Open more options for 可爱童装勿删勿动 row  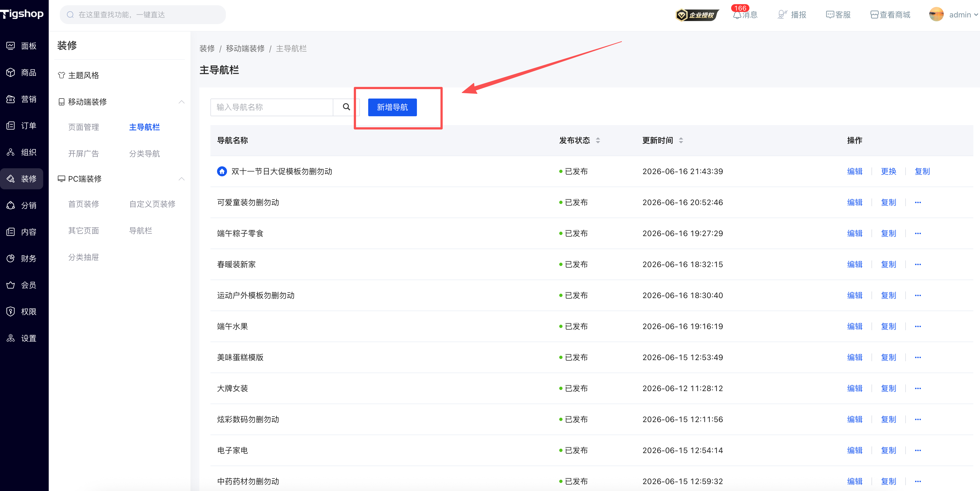click(918, 202)
